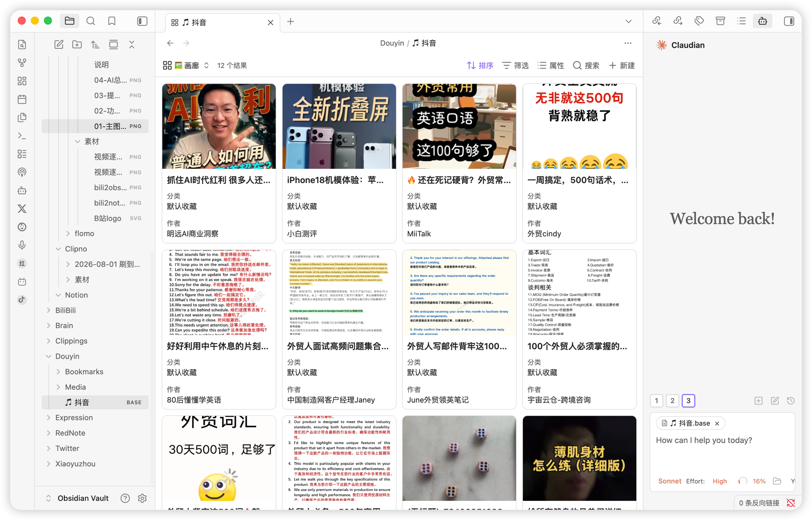812x520 pixels.
Task: Open the tags pane icon
Action: [699, 21]
